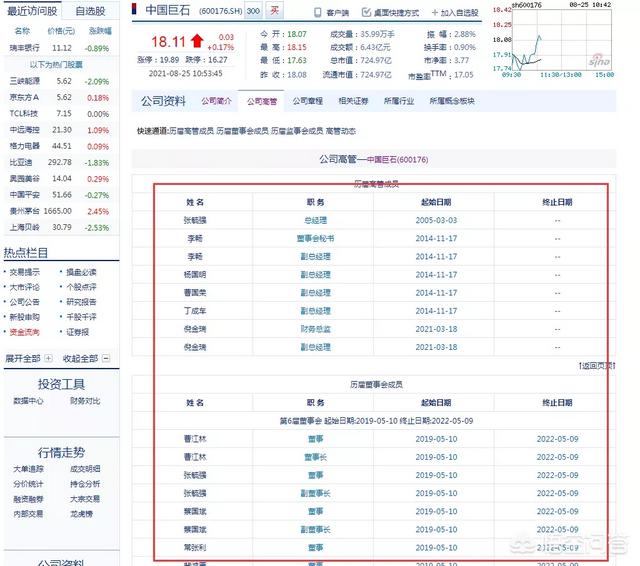The height and width of the screenshot is (566, 640).
Task: Click the plus icon beside 展开全部
Action: click(x=49, y=358)
